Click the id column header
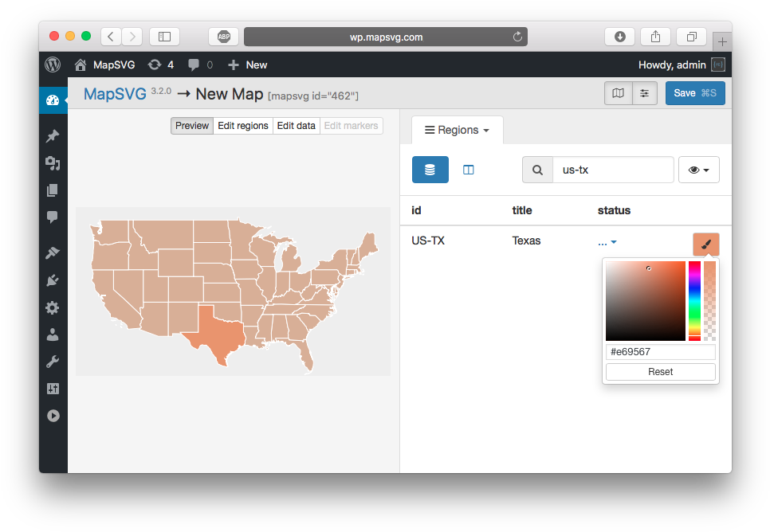The height and width of the screenshot is (532, 770). click(x=416, y=210)
